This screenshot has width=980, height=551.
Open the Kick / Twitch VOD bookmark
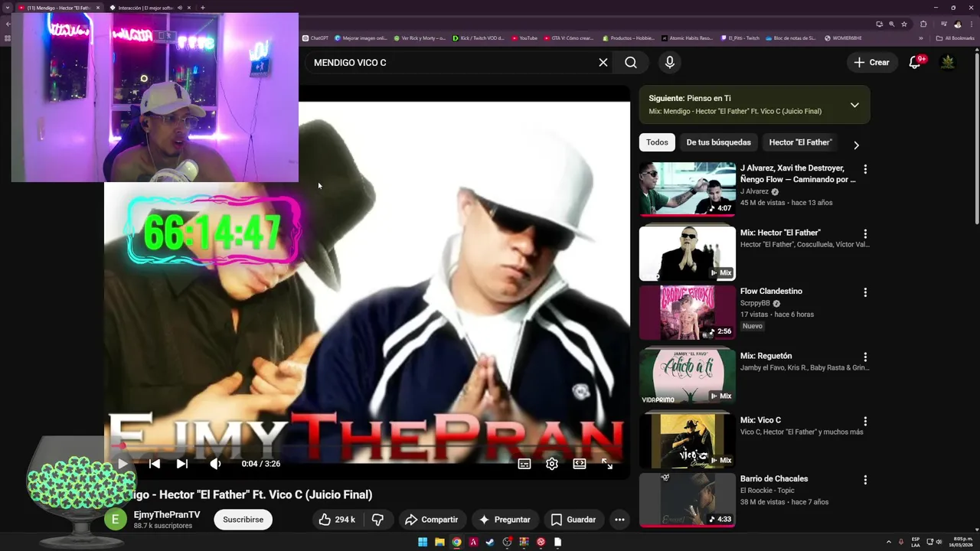[x=479, y=38]
